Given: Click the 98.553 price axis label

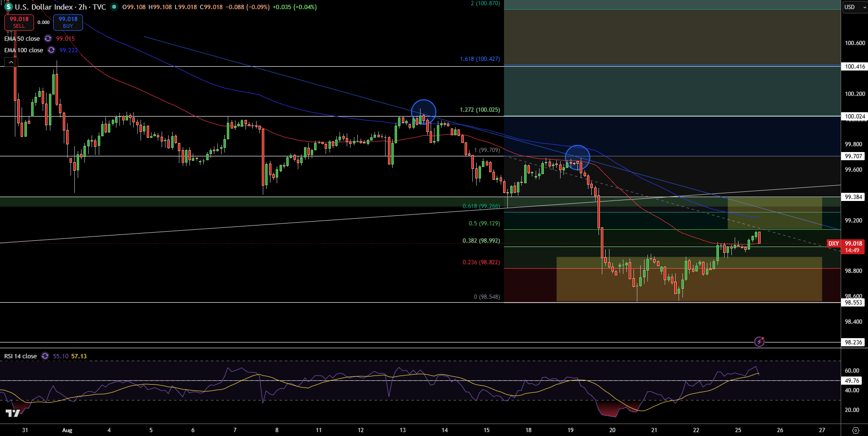Looking at the screenshot, I should pos(854,302).
